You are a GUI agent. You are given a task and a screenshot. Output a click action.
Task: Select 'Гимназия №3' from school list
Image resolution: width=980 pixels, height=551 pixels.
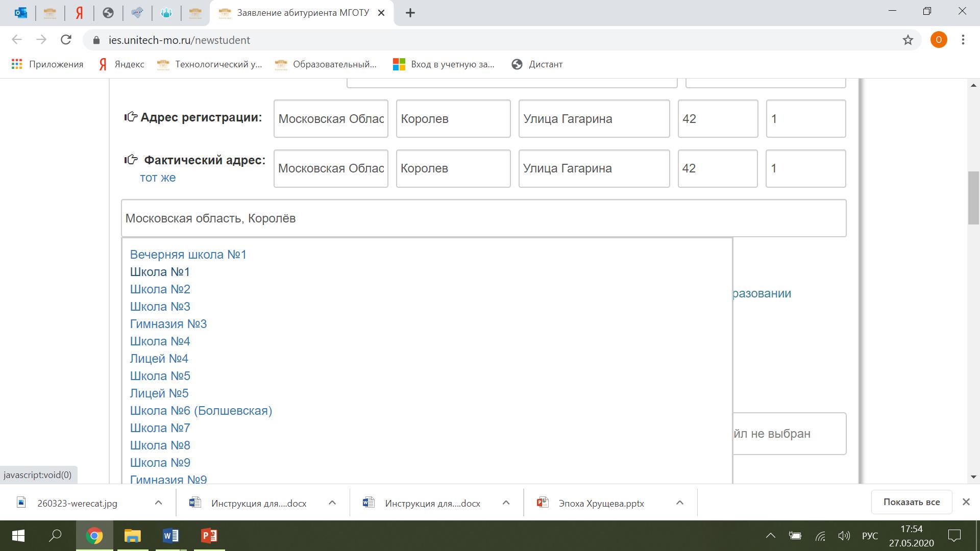(x=168, y=324)
